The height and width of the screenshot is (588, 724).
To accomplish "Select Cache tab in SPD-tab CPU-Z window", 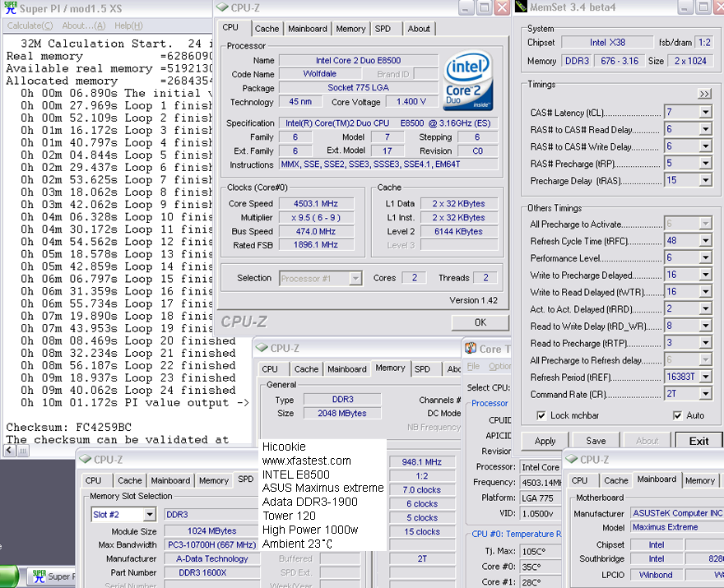I will click(130, 480).
